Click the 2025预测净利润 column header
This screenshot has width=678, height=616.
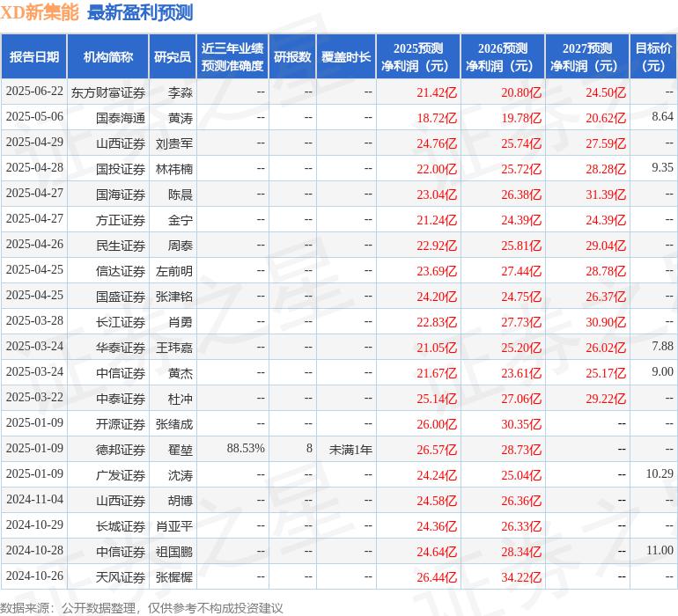pyautogui.click(x=418, y=56)
